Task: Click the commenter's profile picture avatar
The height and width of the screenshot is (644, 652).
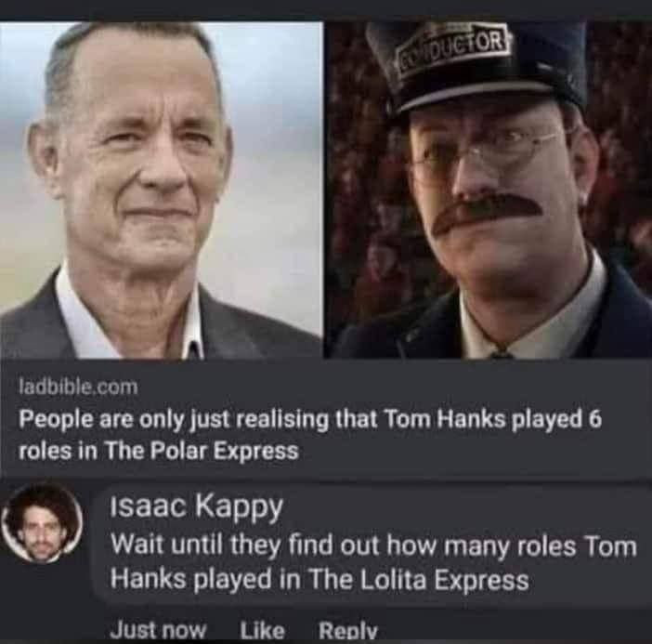Action: (41, 522)
